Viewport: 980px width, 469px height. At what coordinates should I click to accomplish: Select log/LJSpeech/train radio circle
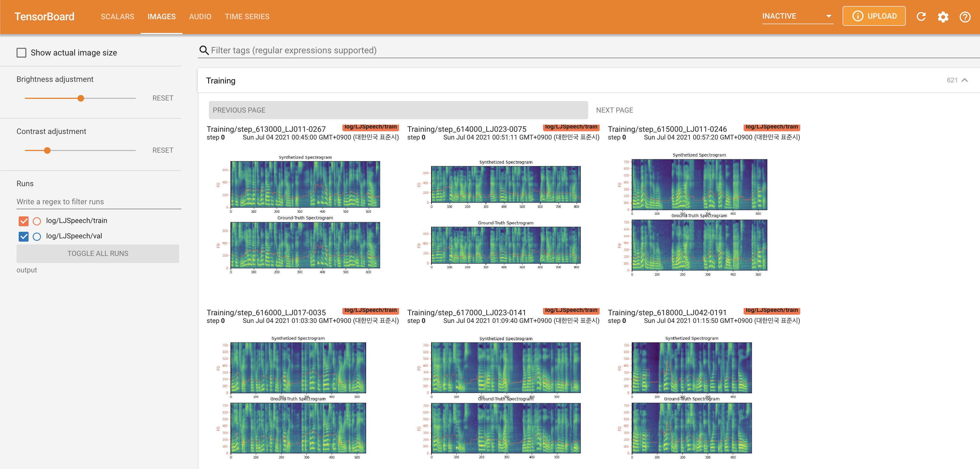pos(37,221)
